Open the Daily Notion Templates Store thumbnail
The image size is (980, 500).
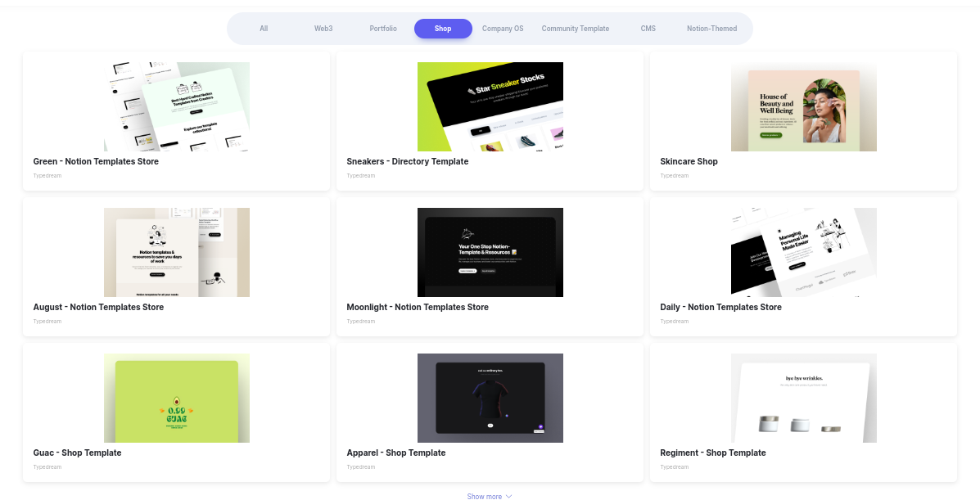804,253
